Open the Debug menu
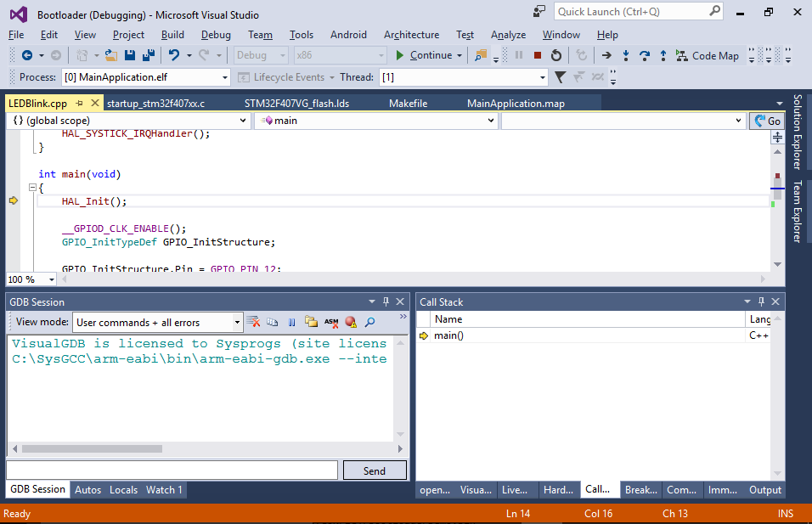Screen dimensions: 812x524 click(x=216, y=35)
